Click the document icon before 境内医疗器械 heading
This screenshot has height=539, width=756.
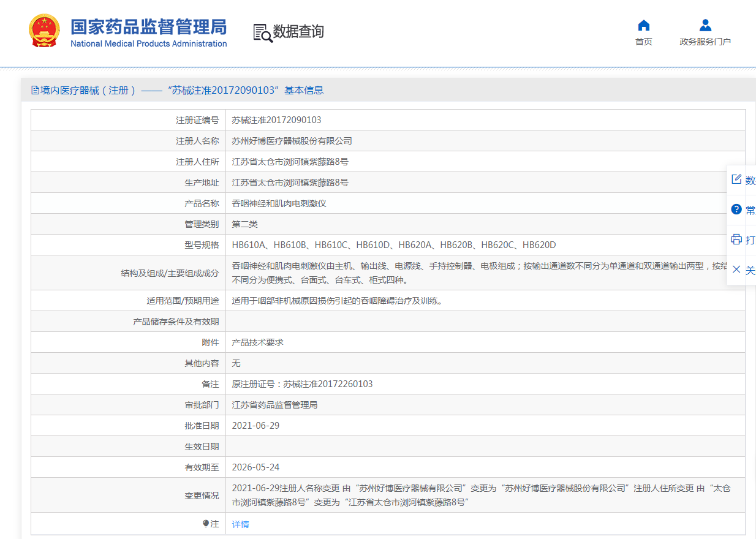pos(35,91)
